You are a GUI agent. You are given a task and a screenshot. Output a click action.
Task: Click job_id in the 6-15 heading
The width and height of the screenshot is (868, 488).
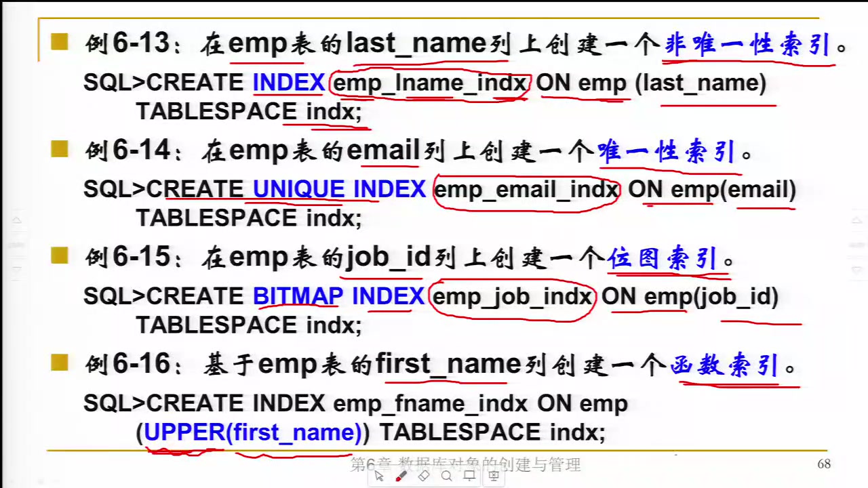click(389, 258)
